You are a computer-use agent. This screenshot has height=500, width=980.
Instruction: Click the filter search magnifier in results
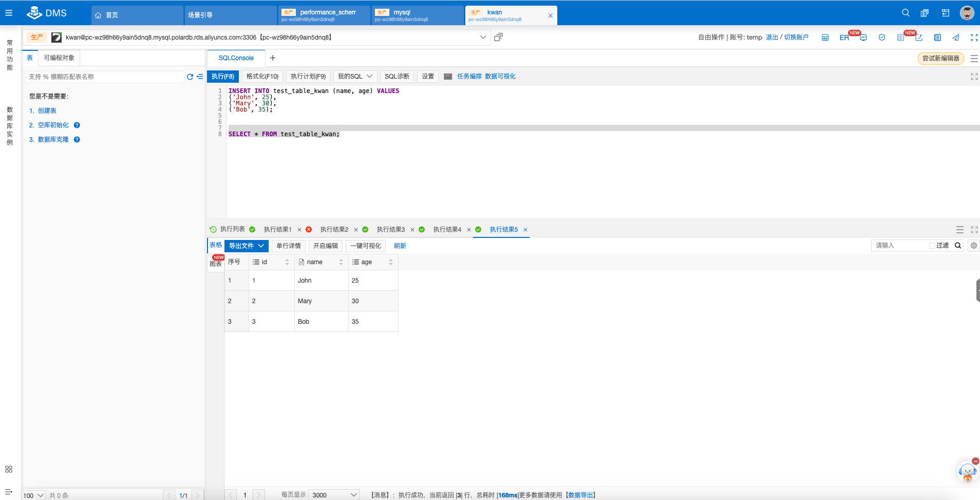coord(958,246)
